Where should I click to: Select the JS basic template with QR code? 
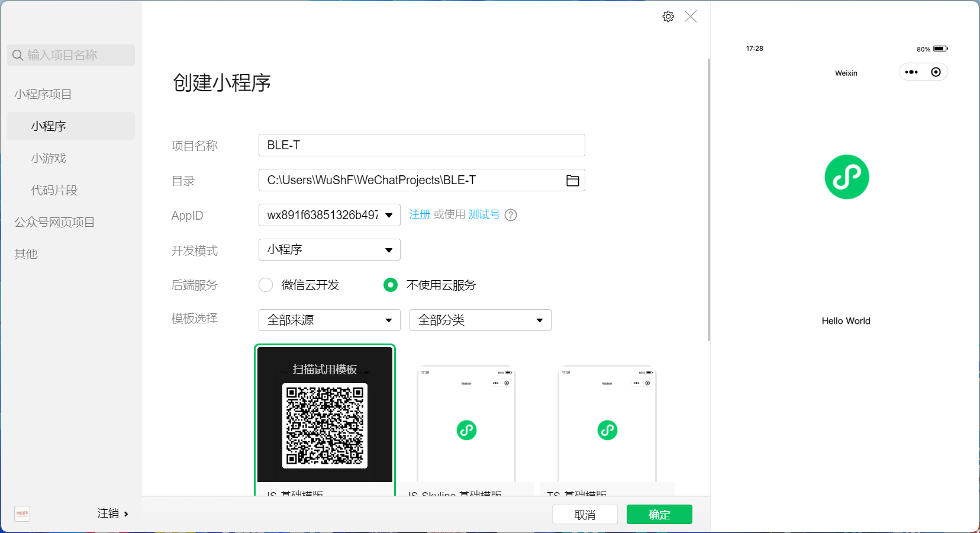coord(325,420)
